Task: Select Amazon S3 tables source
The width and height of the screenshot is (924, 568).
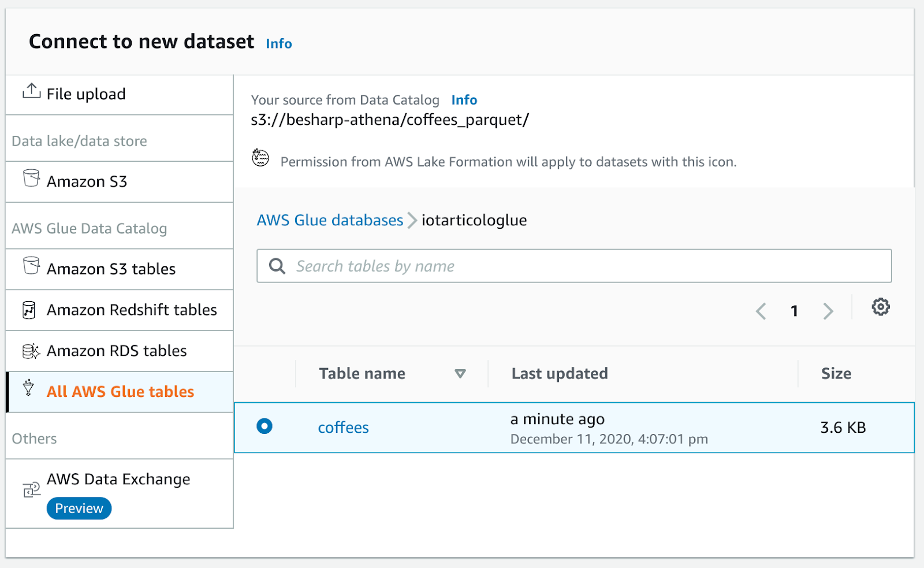Action: click(120, 269)
